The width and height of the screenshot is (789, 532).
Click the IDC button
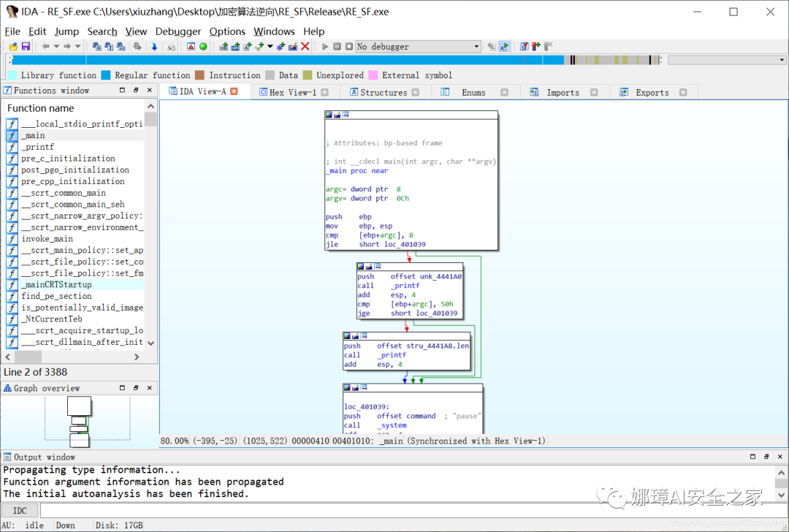point(20,510)
